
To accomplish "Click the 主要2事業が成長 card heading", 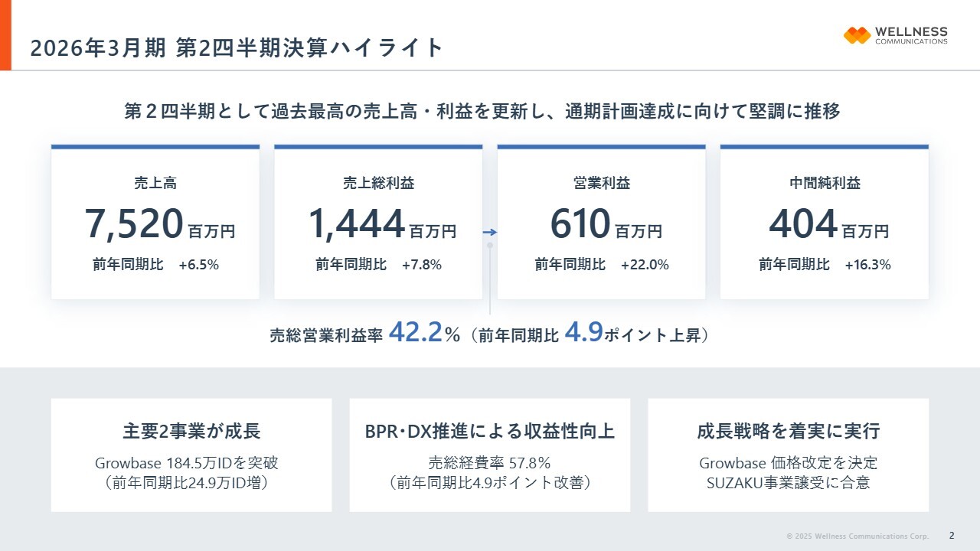I will (191, 431).
